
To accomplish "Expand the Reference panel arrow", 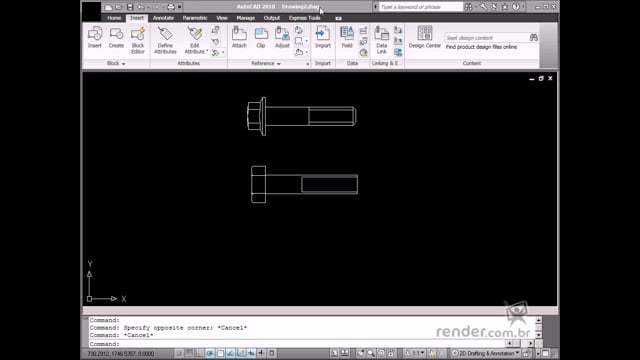I will 279,64.
